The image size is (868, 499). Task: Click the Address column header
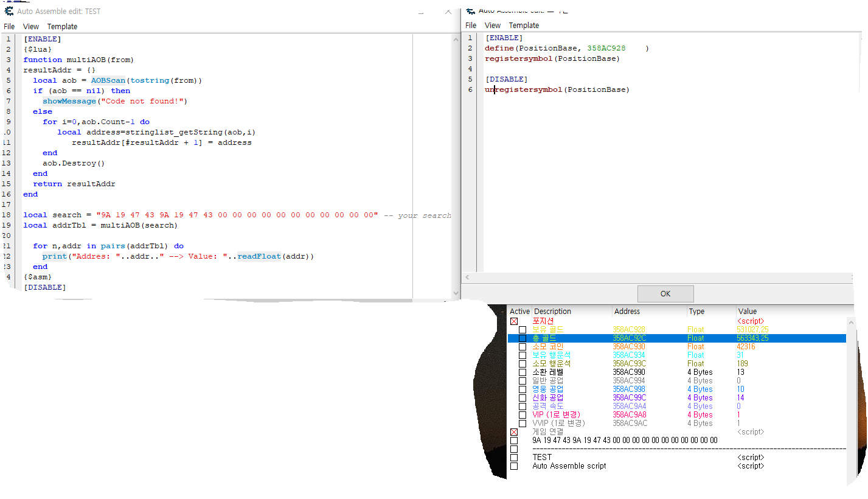pos(627,312)
